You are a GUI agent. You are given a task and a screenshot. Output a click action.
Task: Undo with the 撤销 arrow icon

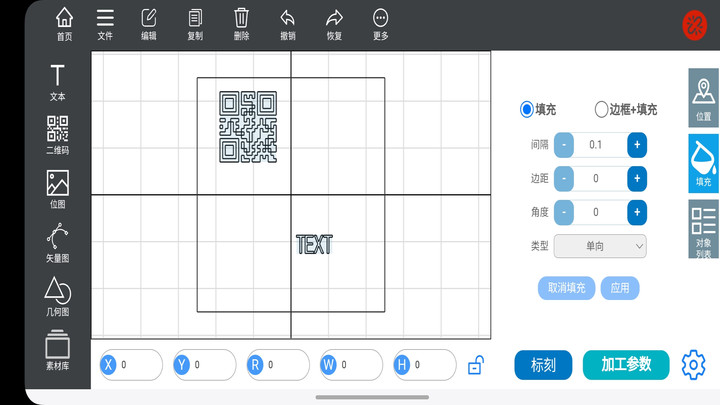click(288, 24)
